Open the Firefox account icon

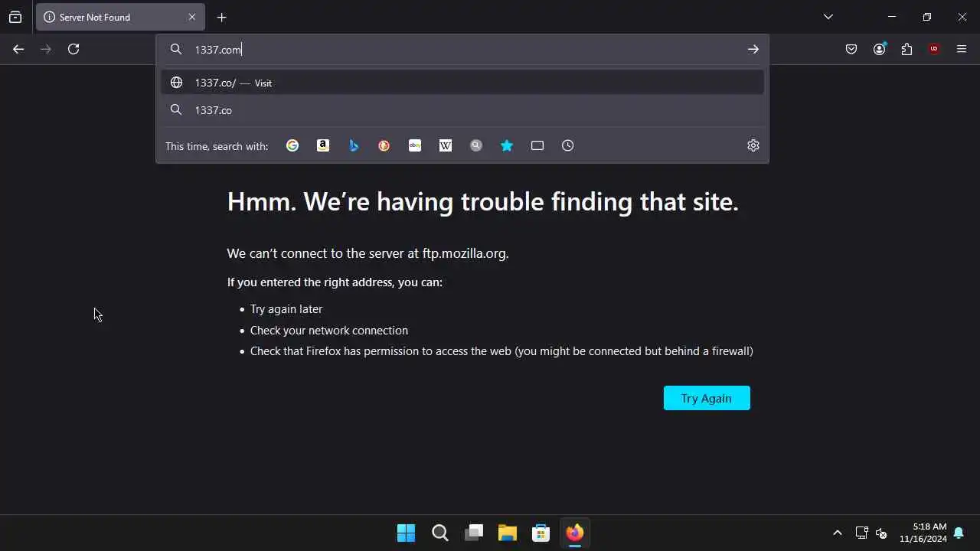[879, 49]
